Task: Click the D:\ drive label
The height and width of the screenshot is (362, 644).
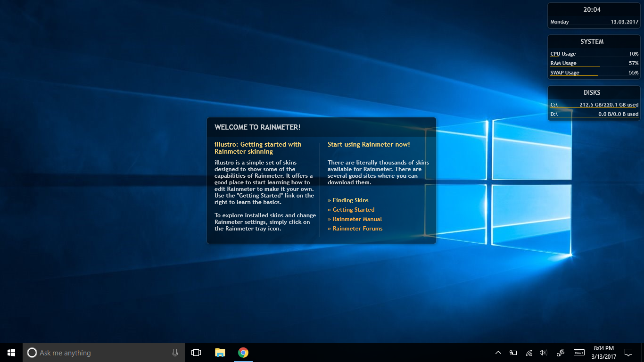Action: coord(554,114)
